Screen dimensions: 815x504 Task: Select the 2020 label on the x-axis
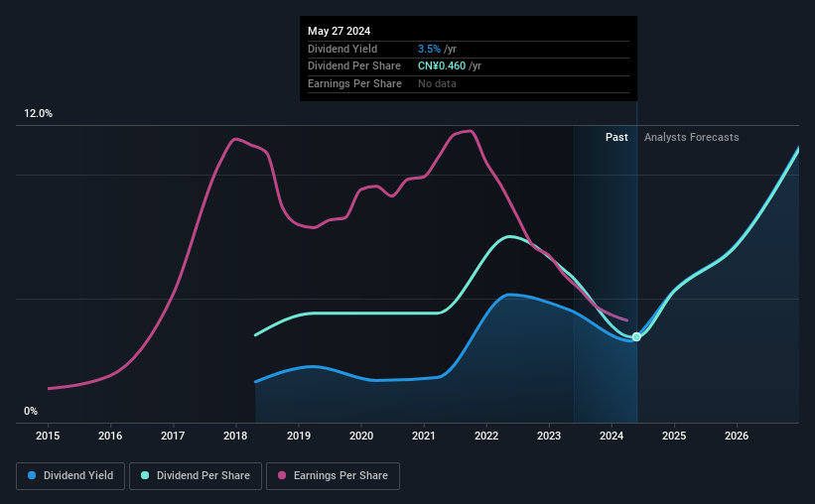361,436
